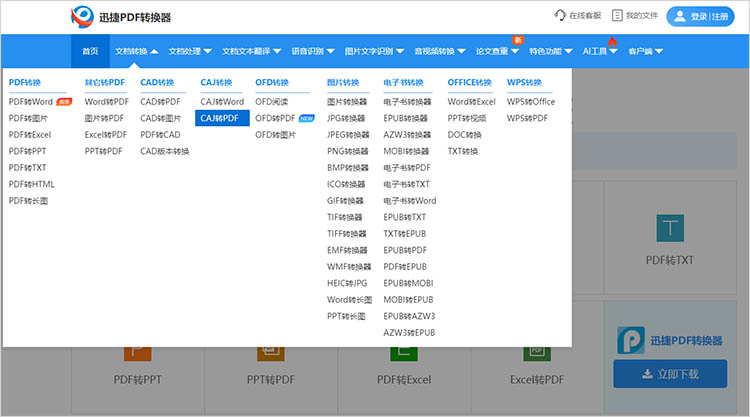This screenshot has height=417, width=750.
Task: Open 在线客服 headset icon
Action: (x=560, y=15)
